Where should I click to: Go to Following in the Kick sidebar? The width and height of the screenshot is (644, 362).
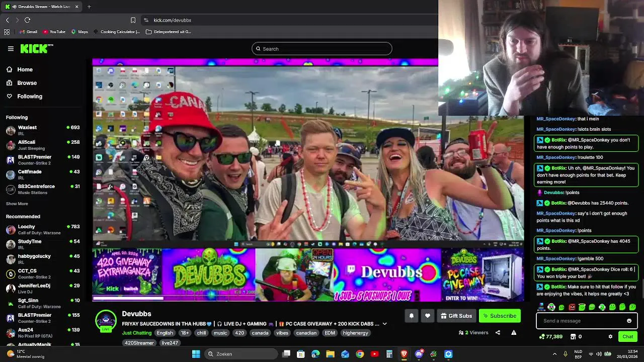(x=24, y=96)
